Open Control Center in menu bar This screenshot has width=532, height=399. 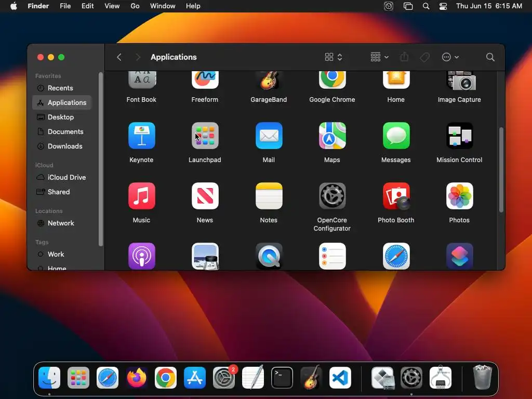click(x=443, y=6)
